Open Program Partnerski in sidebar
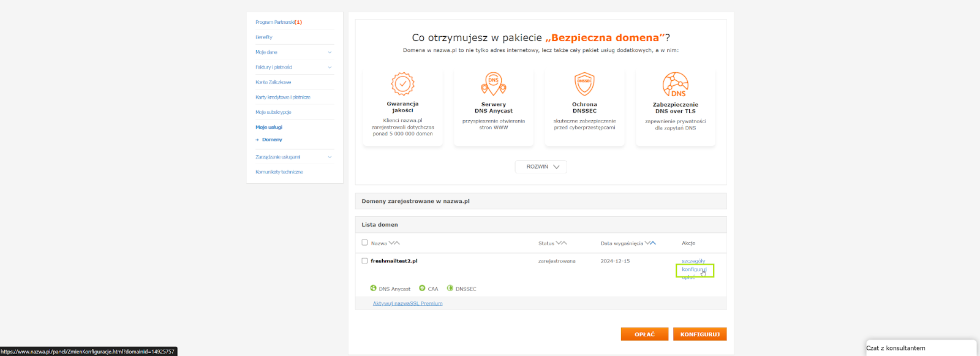 279,22
